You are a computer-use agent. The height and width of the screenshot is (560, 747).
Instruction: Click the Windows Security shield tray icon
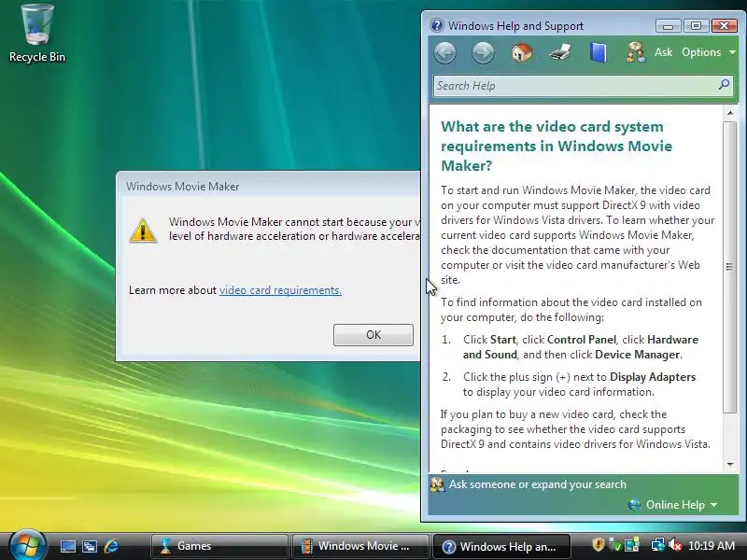599,545
